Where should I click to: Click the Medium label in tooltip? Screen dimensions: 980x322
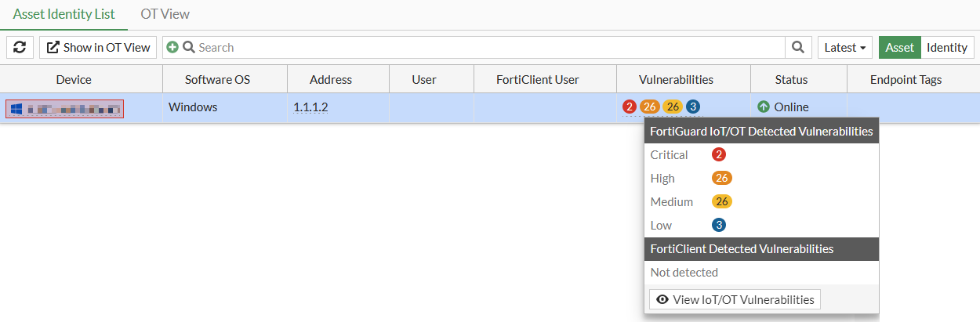point(672,201)
